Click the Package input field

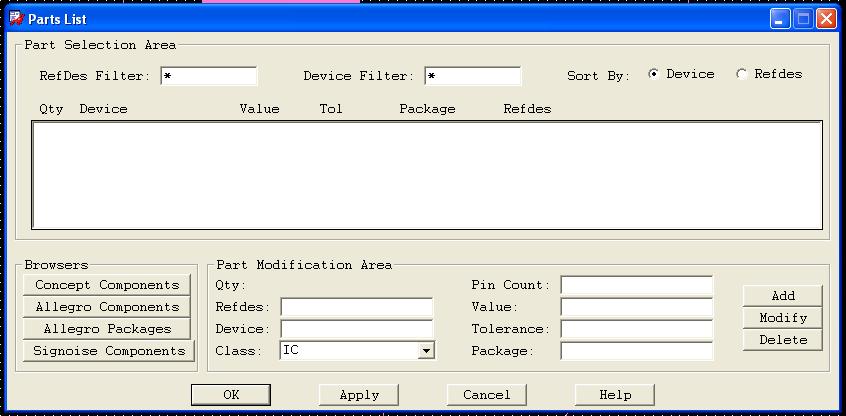click(637, 351)
